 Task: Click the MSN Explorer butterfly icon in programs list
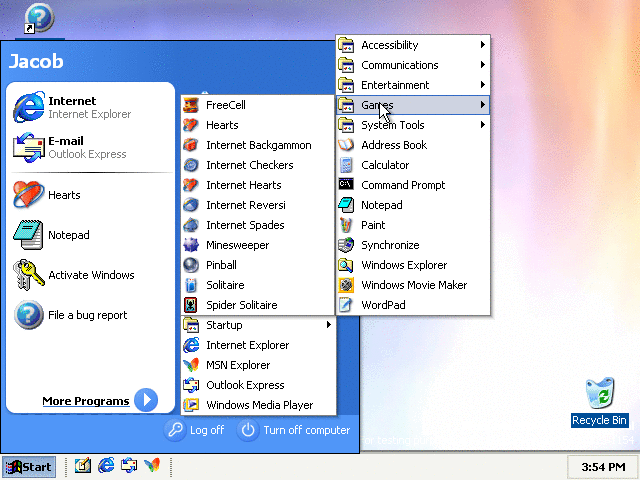pyautogui.click(x=191, y=365)
